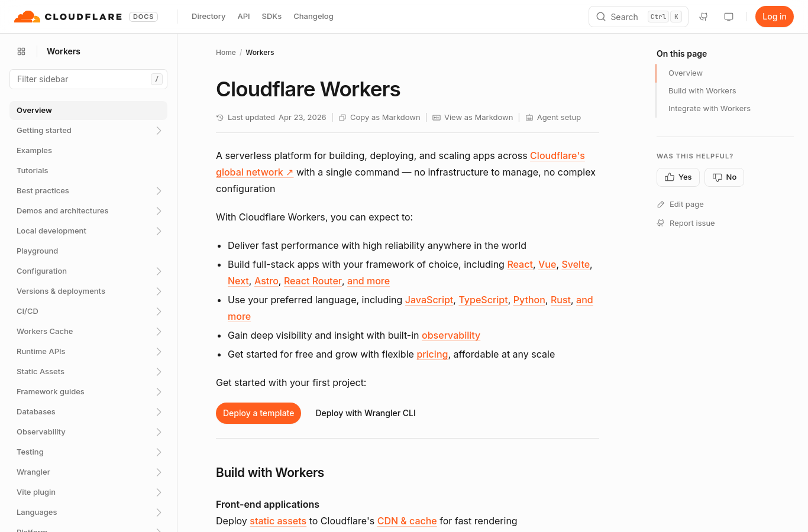The image size is (808, 532).
Task: Click the Cloudflare cloud logo
Action: (27, 17)
